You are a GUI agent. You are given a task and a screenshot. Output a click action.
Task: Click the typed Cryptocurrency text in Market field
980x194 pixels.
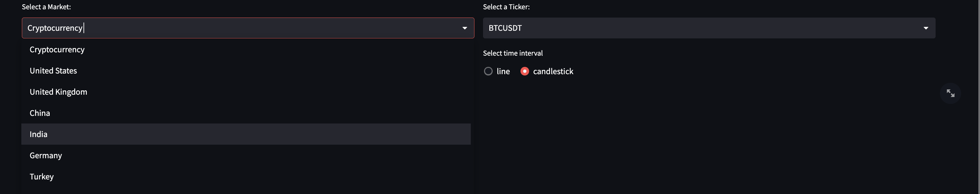(55, 28)
